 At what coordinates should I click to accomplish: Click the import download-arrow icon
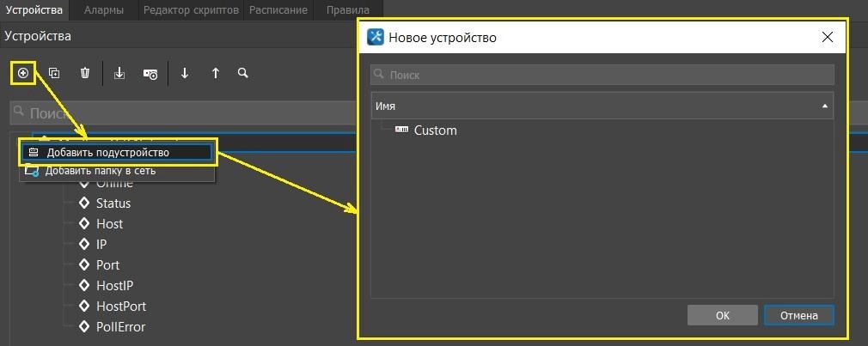click(x=119, y=74)
